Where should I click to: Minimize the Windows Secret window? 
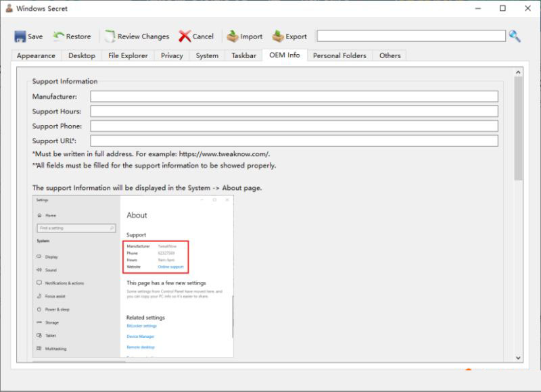tap(478, 8)
